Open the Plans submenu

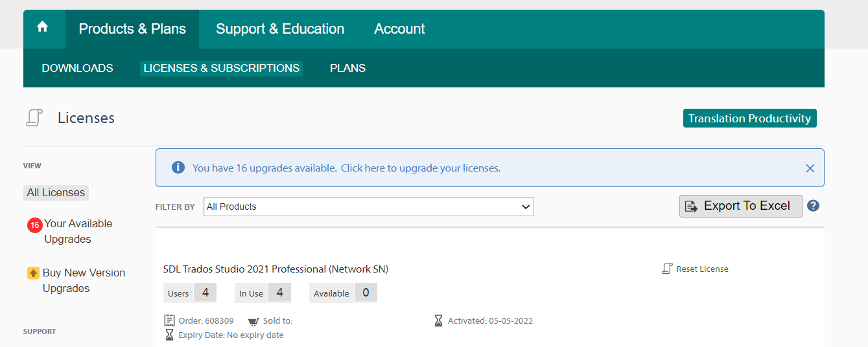pos(347,68)
